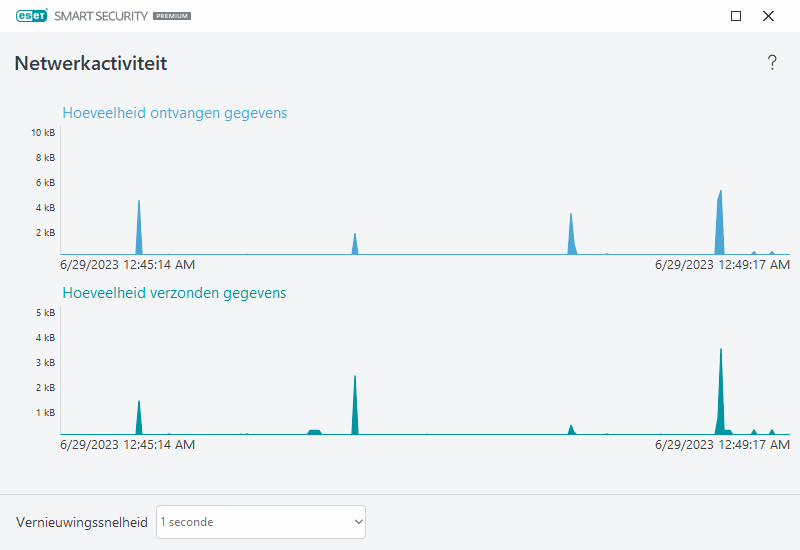
Task: Click the first peak in received data graph
Action: [139, 230]
